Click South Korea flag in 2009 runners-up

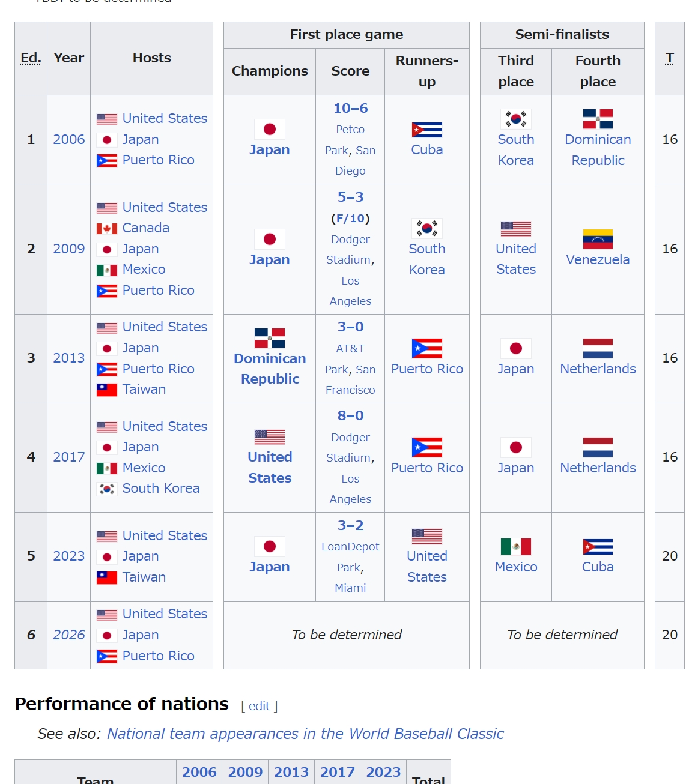point(427,228)
